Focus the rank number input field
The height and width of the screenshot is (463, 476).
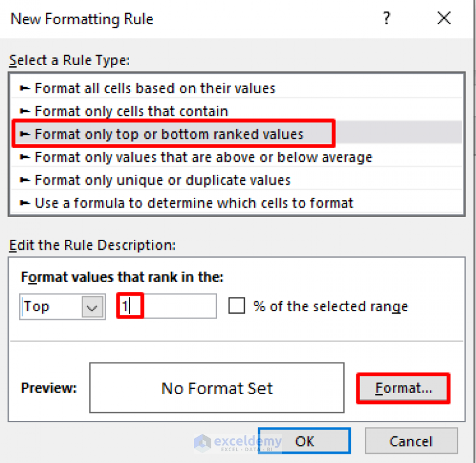pyautogui.click(x=167, y=306)
